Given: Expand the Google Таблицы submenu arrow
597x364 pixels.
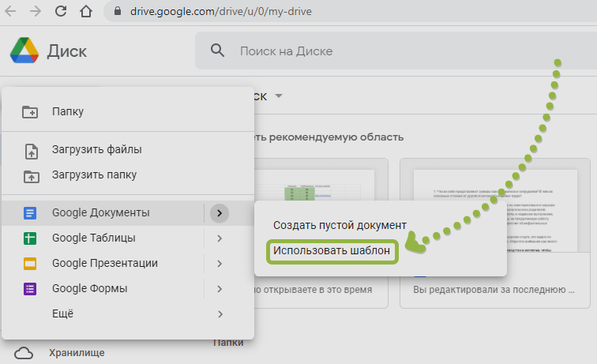Looking at the screenshot, I should point(220,238).
